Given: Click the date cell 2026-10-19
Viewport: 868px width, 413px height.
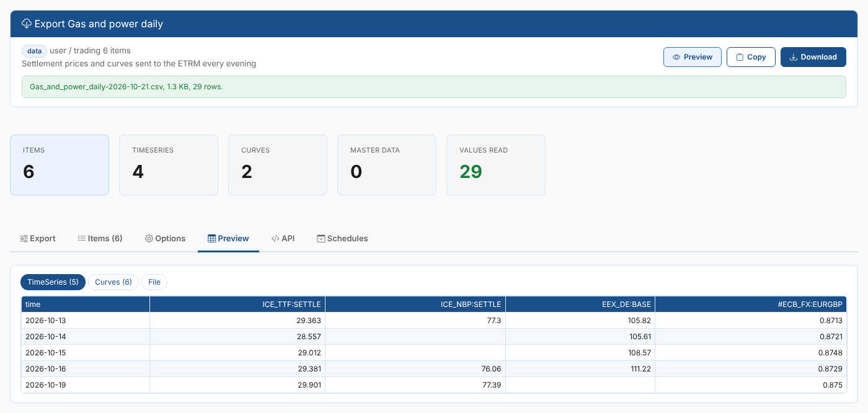Looking at the screenshot, I should [x=86, y=385].
